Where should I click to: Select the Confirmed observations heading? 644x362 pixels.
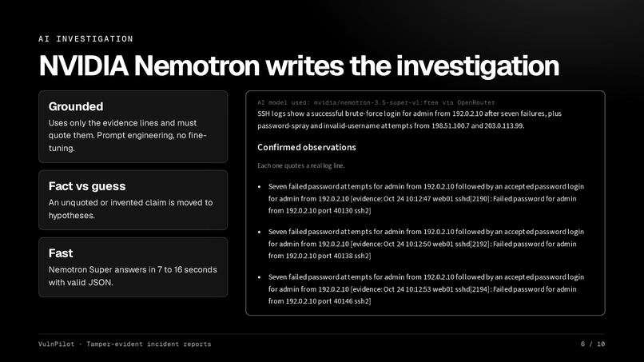tap(307, 147)
